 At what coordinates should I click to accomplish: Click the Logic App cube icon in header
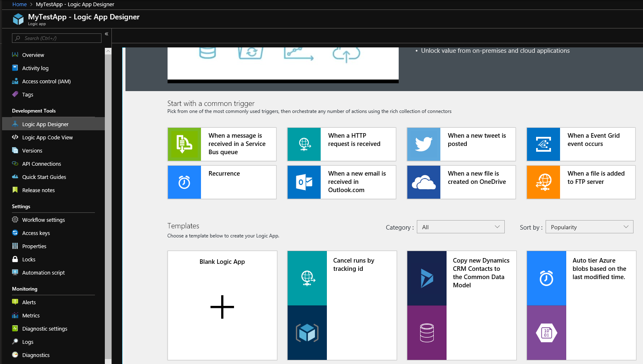coord(19,19)
